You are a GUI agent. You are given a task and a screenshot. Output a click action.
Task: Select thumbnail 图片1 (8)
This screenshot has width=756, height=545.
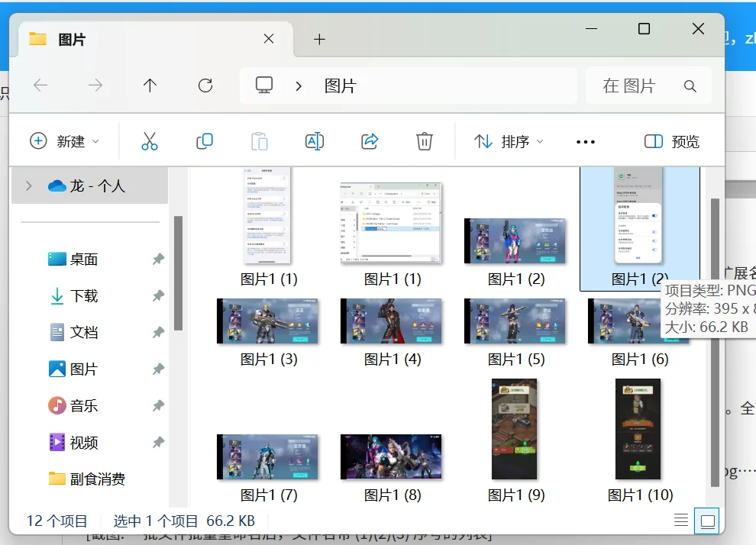(391, 456)
